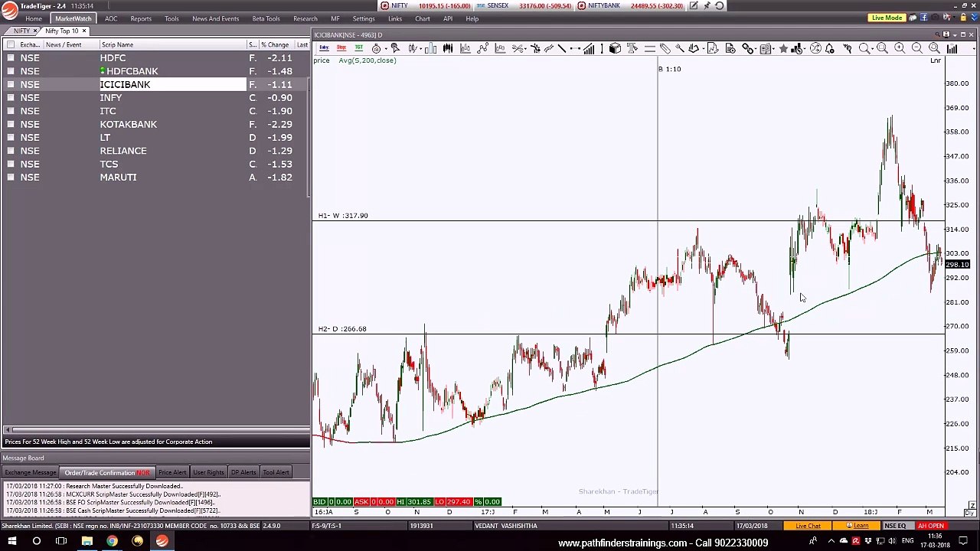Expand the link chain dropdown arrow
Screen dimensions: 980x551
click(756, 49)
